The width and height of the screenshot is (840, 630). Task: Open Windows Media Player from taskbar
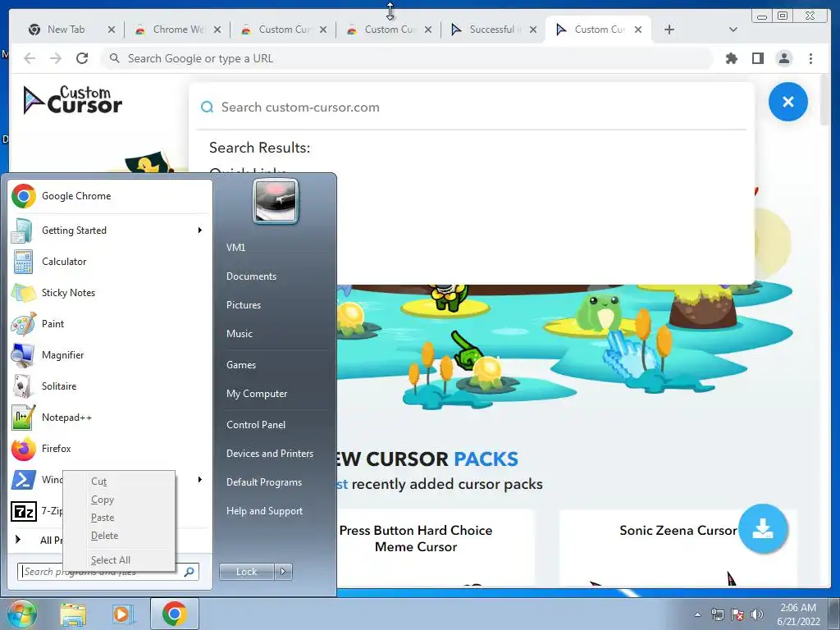point(123,614)
